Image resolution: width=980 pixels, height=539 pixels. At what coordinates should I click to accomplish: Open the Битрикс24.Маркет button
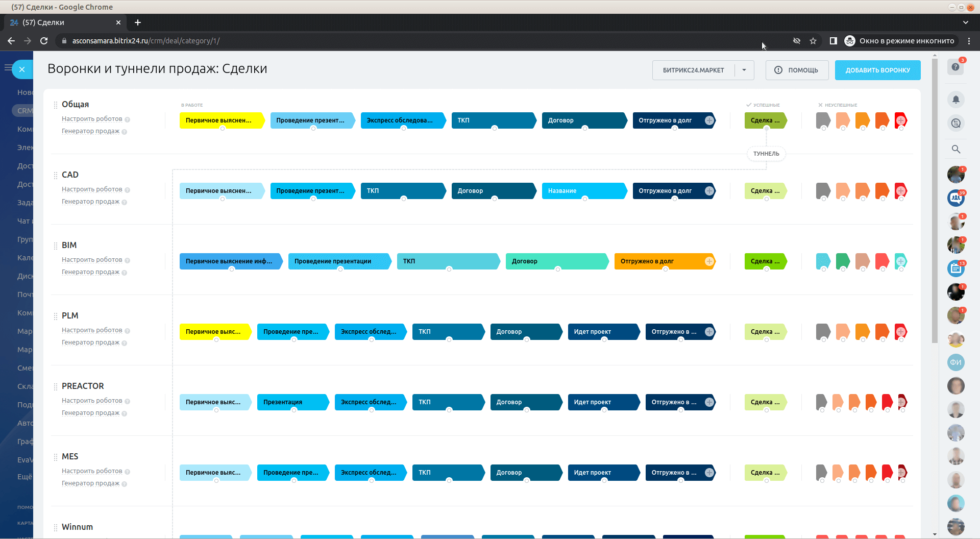(694, 70)
